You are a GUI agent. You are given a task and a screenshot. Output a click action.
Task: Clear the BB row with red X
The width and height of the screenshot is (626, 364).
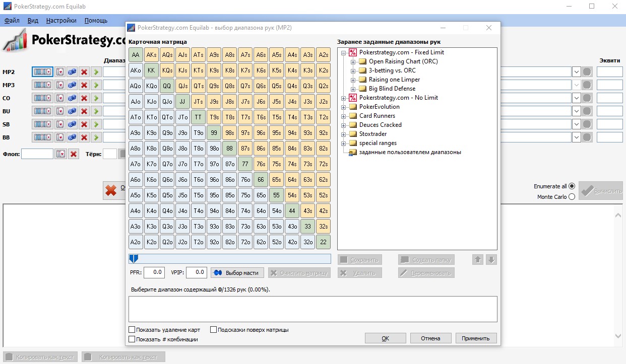coord(84,137)
